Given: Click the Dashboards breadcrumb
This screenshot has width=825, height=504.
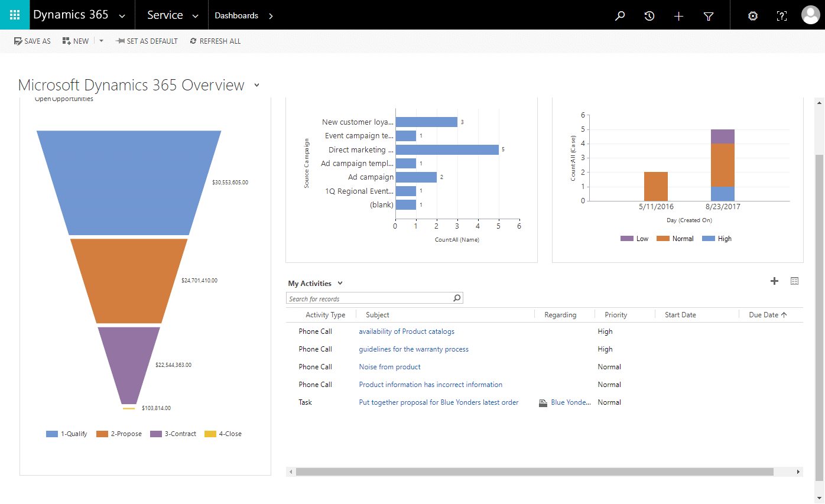Looking at the screenshot, I should [236, 16].
